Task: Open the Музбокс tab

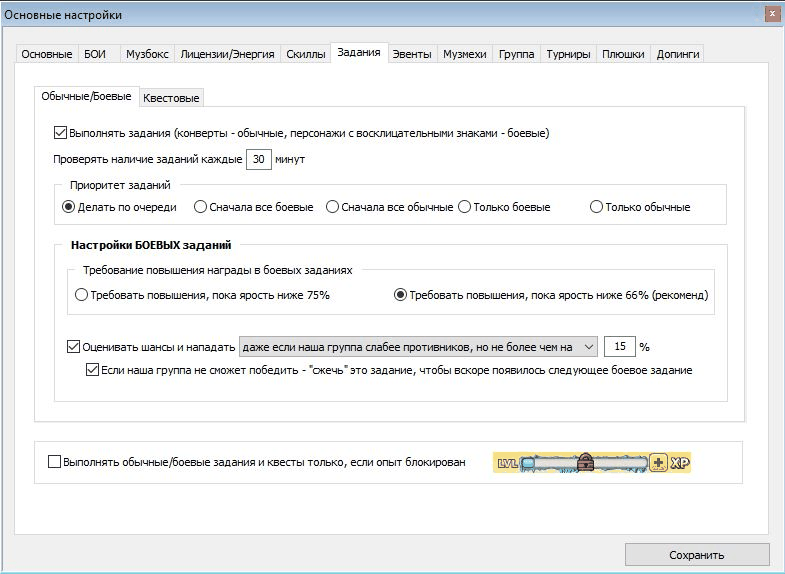Action: point(147,54)
